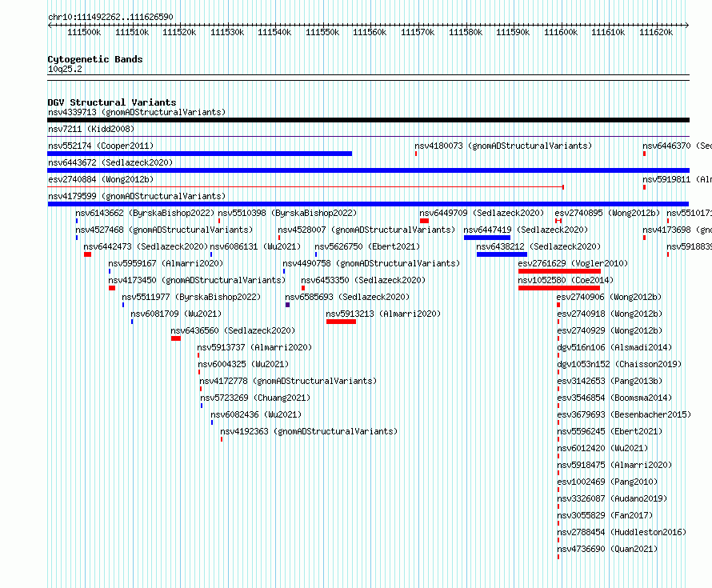This screenshot has height=588, width=712.
Task: Open esv2740895 (Wong2012b) variant
Action: point(607,213)
